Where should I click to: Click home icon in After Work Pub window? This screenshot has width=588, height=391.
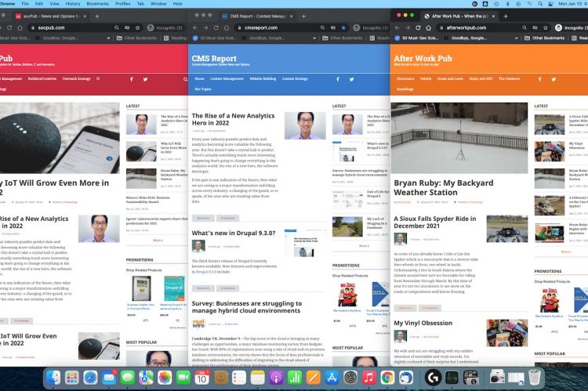point(429,27)
